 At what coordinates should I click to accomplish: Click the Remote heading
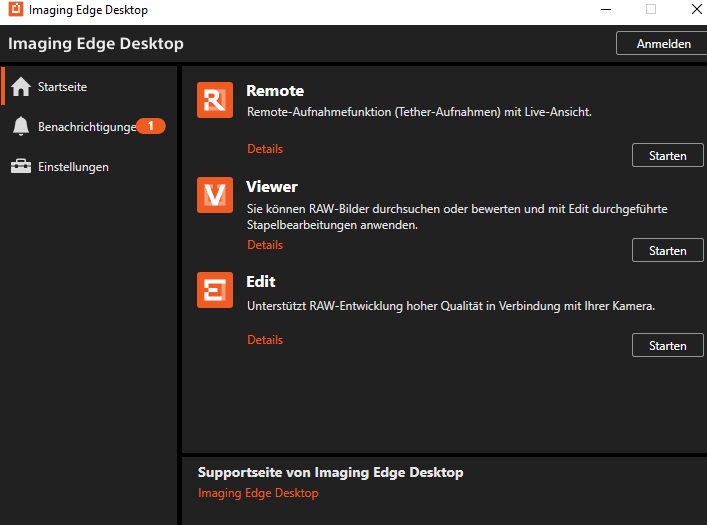(275, 91)
